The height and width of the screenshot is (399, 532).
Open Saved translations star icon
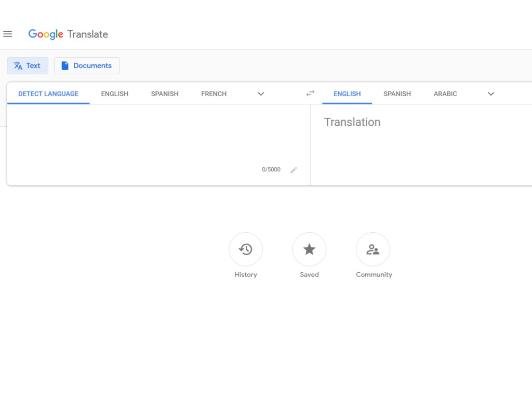tap(309, 249)
